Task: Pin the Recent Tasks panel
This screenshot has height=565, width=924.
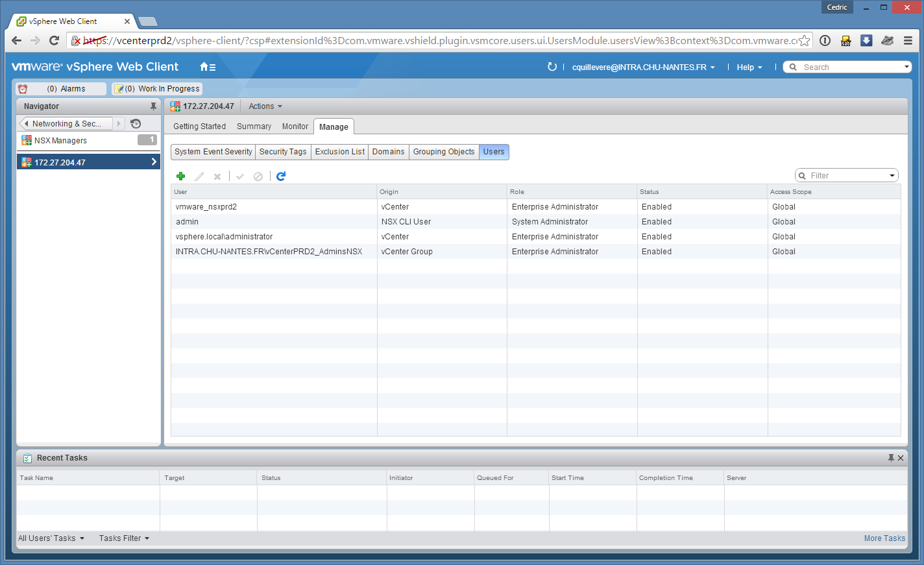Action: pos(891,458)
